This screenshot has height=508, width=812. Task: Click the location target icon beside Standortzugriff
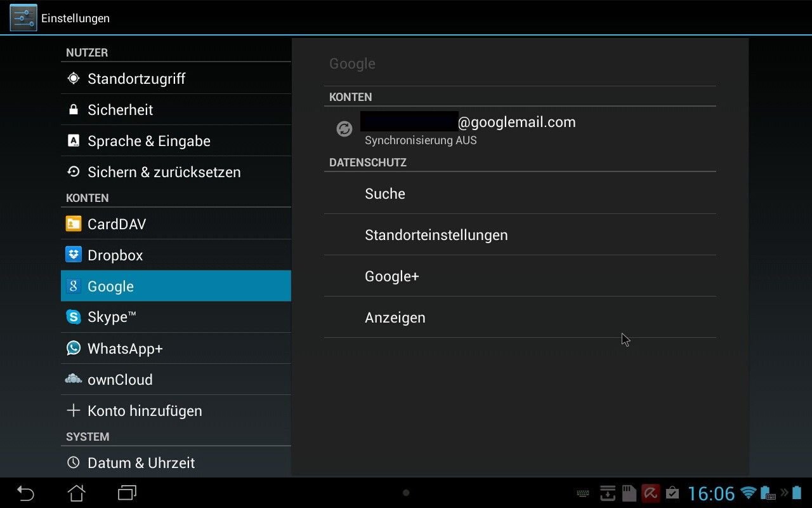coord(74,78)
